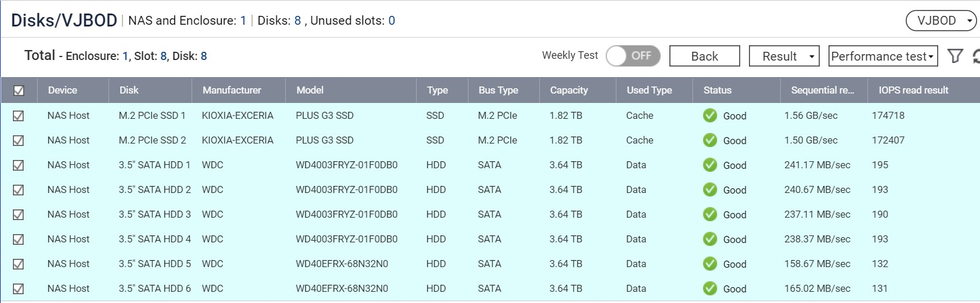The image size is (980, 303).
Task: Expand the Result dropdown menu
Action: [784, 56]
